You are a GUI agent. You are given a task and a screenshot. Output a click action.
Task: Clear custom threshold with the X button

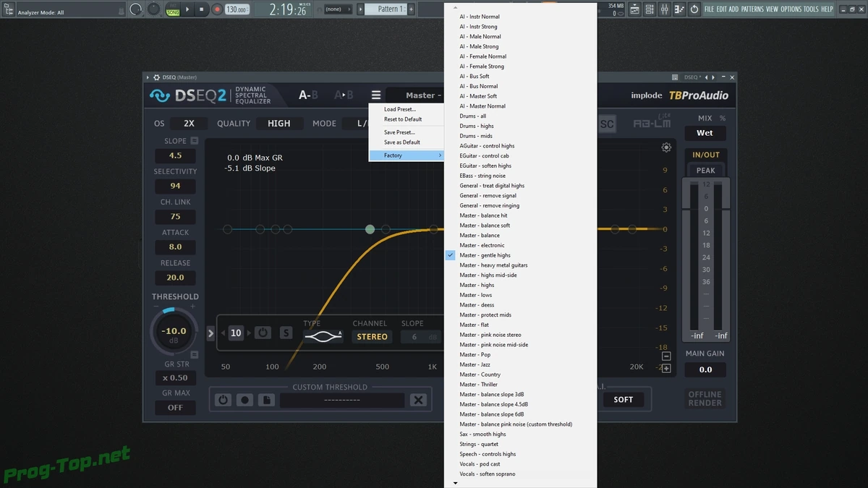coord(418,400)
